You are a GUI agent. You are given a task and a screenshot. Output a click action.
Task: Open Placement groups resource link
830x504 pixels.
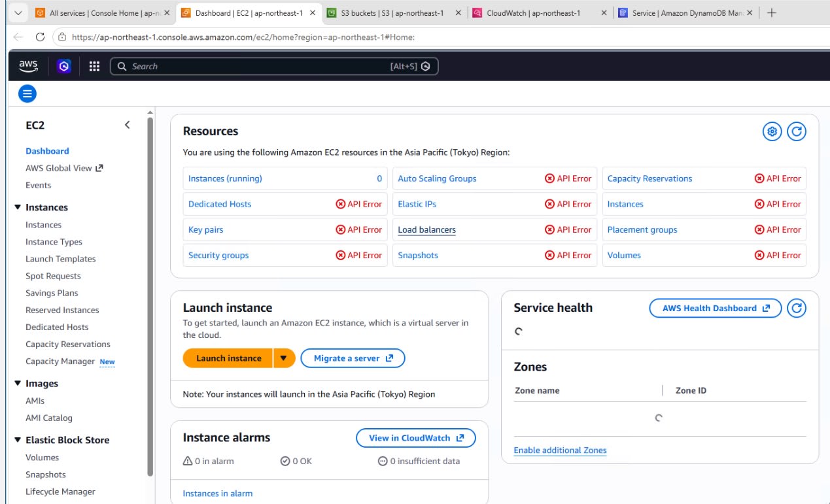[x=642, y=229]
